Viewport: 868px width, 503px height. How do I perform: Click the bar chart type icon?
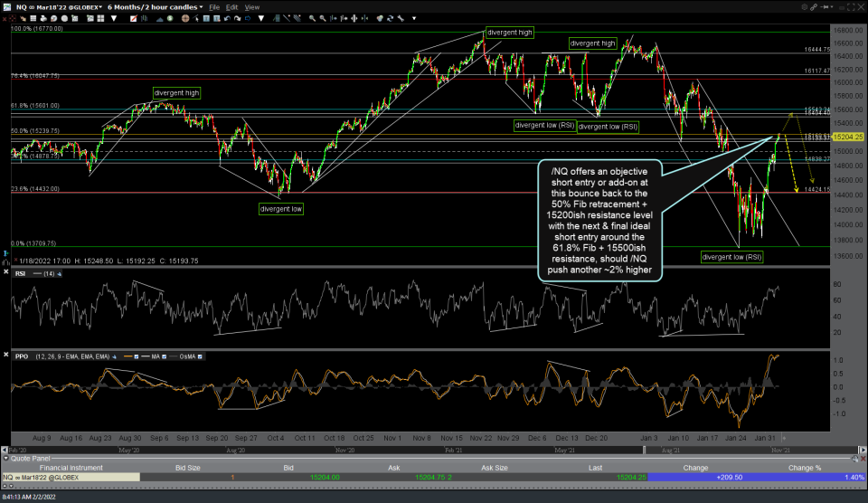click(x=144, y=18)
